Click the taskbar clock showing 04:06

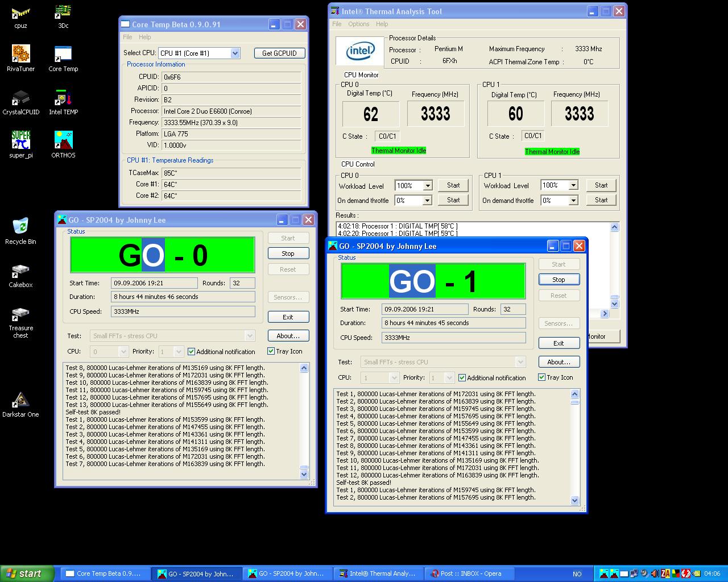712,573
